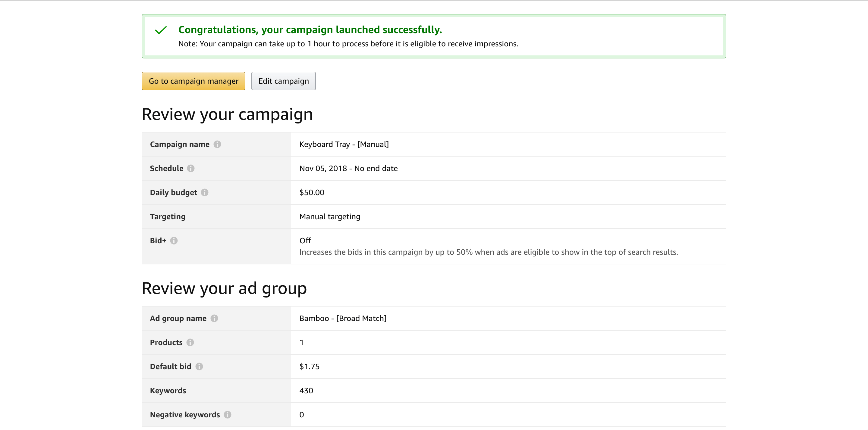This screenshot has height=430, width=868.
Task: Click info icon next to Schedule
Action: click(191, 168)
